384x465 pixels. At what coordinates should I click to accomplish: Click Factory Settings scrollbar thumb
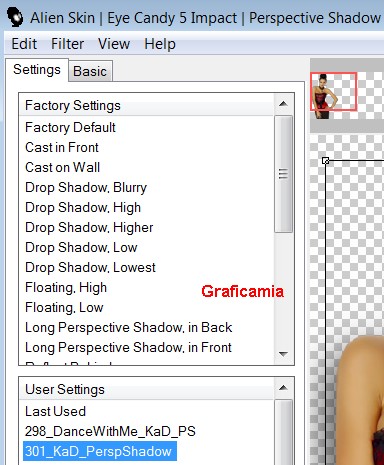(283, 174)
